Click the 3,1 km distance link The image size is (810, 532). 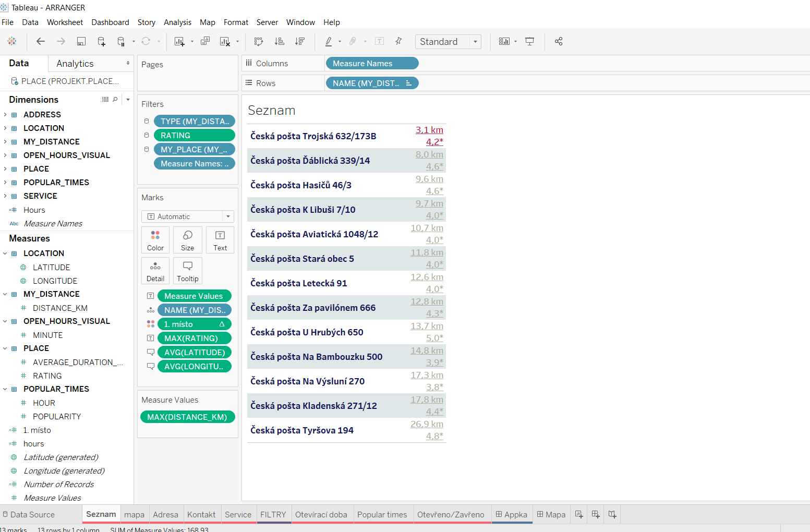pyautogui.click(x=429, y=130)
